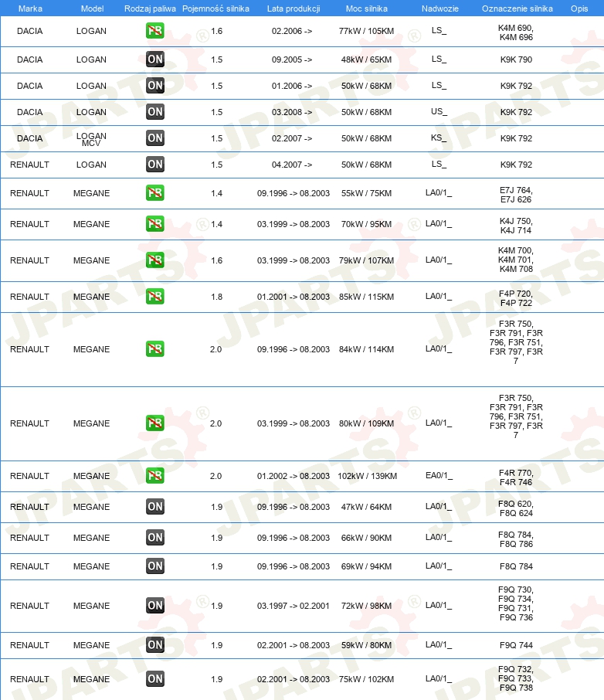The height and width of the screenshot is (700, 604).
Task: Click the ON icon in the RENAULT LOGAN row
Action: point(155,165)
